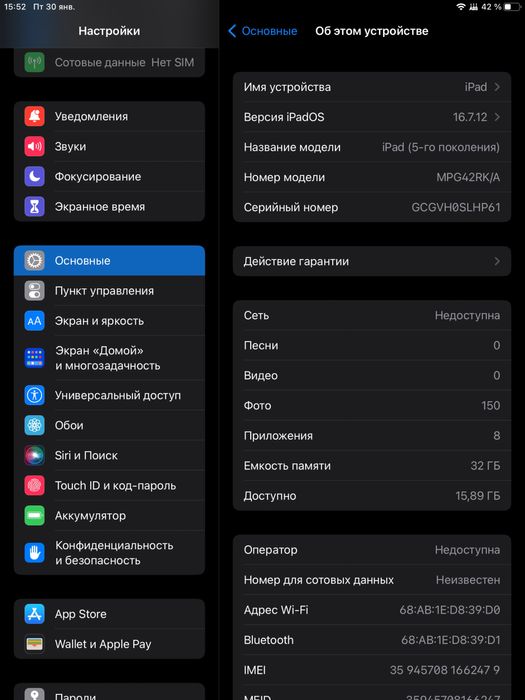This screenshot has width=525, height=700.
Task: Tap the Accessibility figure icon
Action: (x=34, y=395)
